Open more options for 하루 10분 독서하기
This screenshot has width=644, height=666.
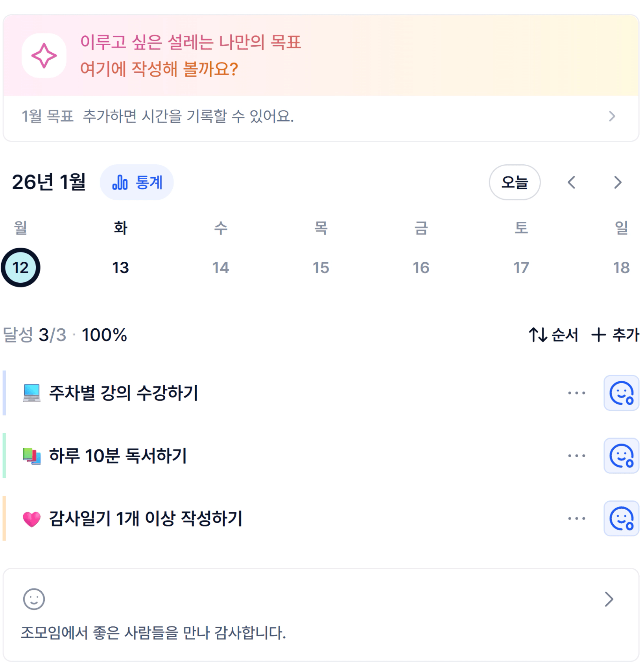click(576, 456)
